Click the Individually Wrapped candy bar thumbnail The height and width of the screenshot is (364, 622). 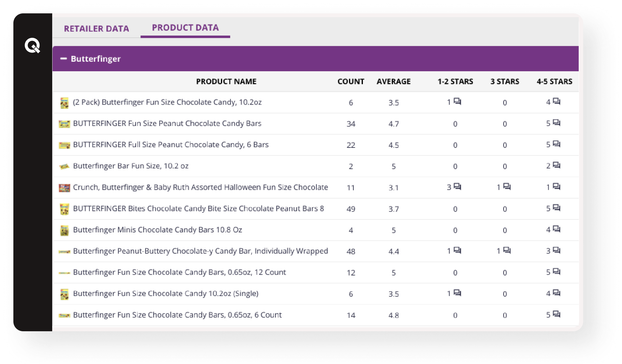tap(64, 252)
